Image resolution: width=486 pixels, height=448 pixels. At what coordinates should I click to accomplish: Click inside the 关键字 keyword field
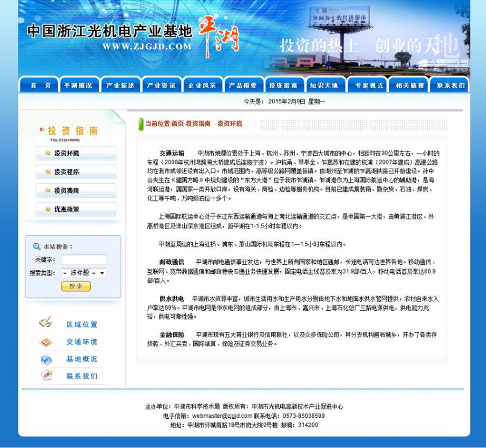[84, 259]
